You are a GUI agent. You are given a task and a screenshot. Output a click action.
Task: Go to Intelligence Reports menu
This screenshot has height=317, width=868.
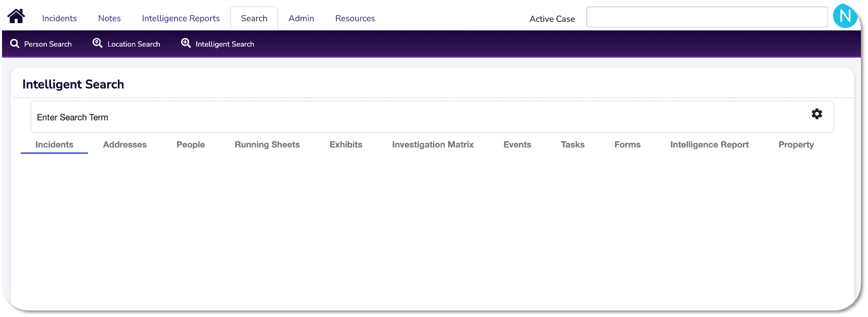(x=181, y=18)
